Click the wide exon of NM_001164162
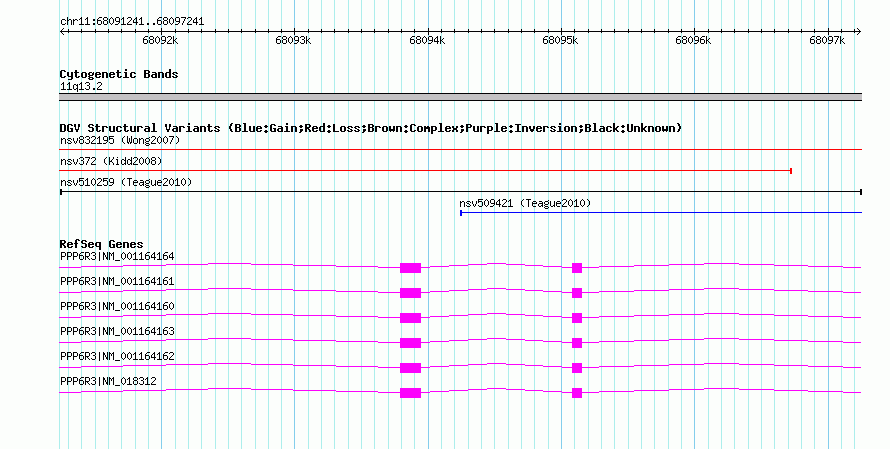The image size is (890, 449). 410,368
